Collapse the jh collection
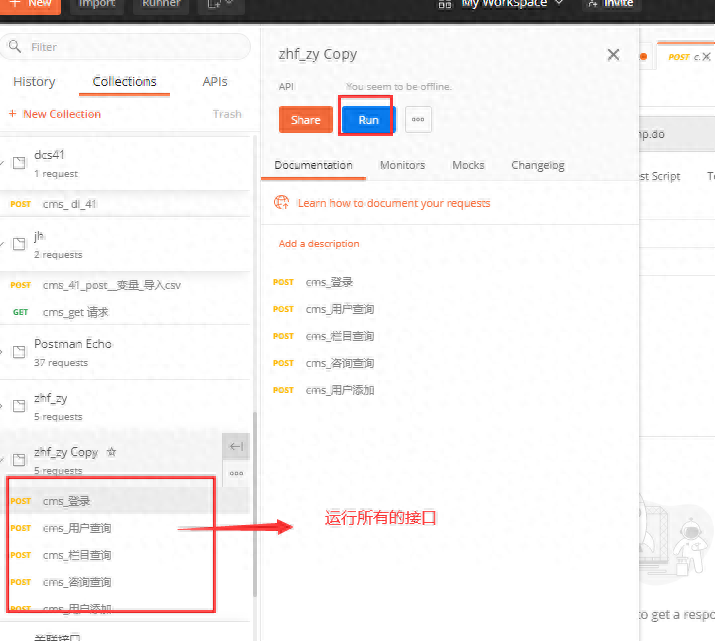715x641 pixels. (2, 244)
